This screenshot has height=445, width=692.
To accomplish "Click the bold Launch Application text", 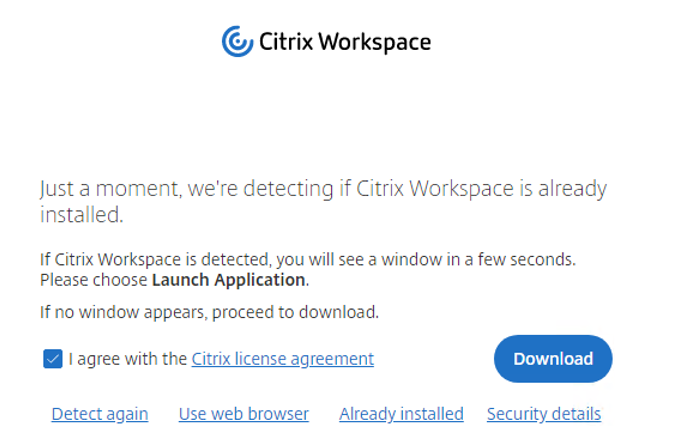I will coord(228,280).
